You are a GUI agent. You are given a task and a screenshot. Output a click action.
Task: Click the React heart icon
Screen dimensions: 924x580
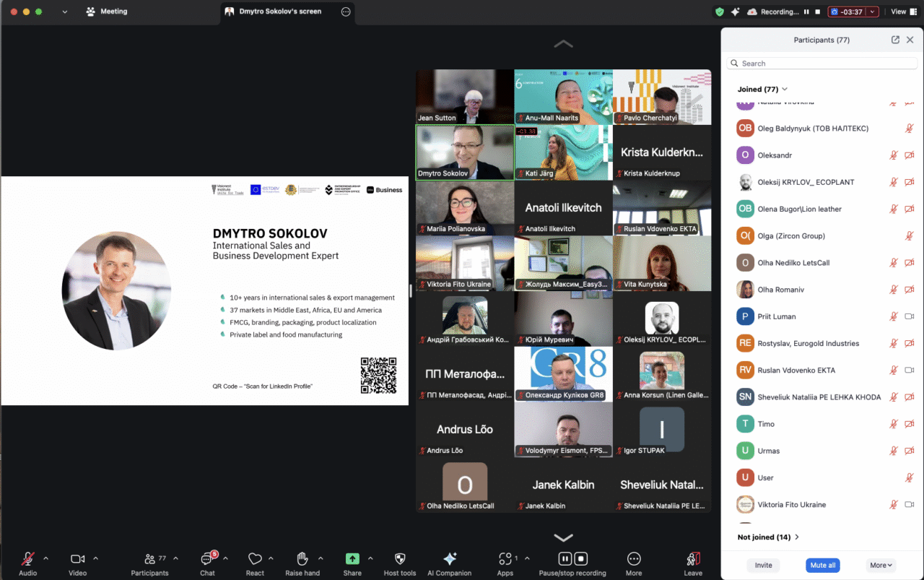click(255, 560)
